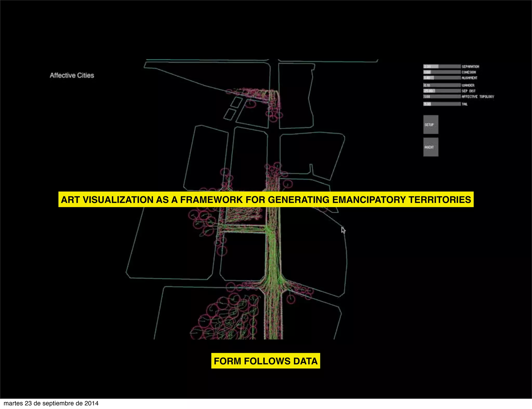Click the SEP DIST slider bar
The width and height of the screenshot is (532, 409).
coord(442,91)
